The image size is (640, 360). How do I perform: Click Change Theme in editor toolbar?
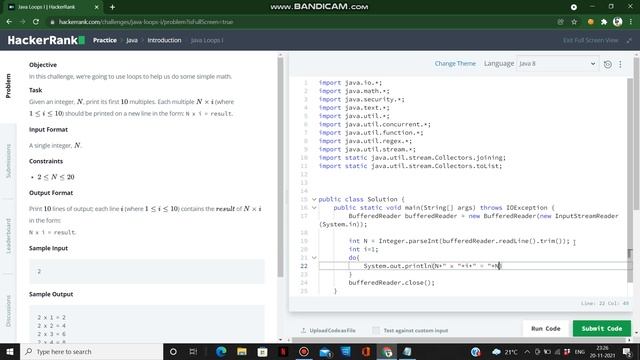pos(455,63)
